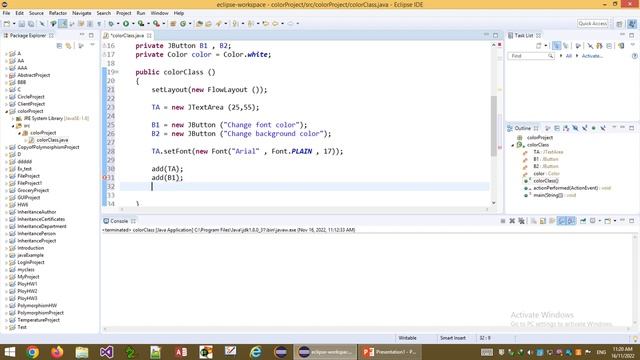
Task: Select colorClass.java in Package Explorer
Action: click(52, 140)
